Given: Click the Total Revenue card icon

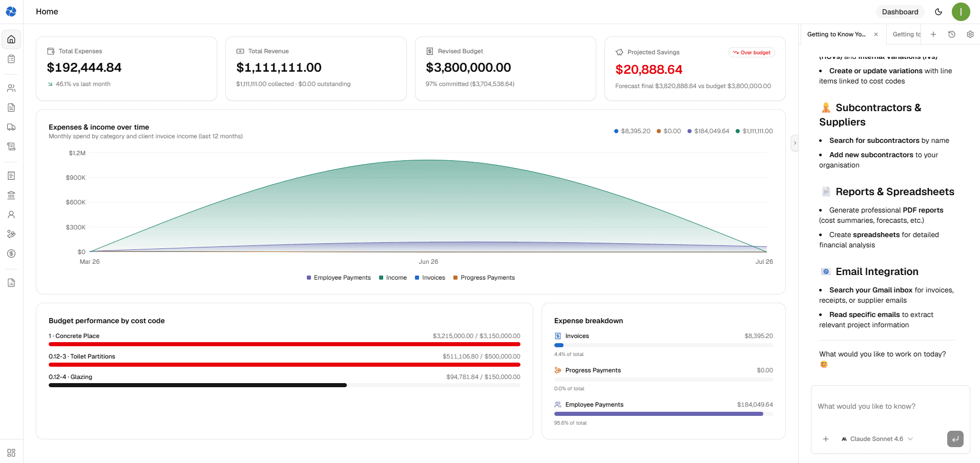Looking at the screenshot, I should (x=240, y=51).
